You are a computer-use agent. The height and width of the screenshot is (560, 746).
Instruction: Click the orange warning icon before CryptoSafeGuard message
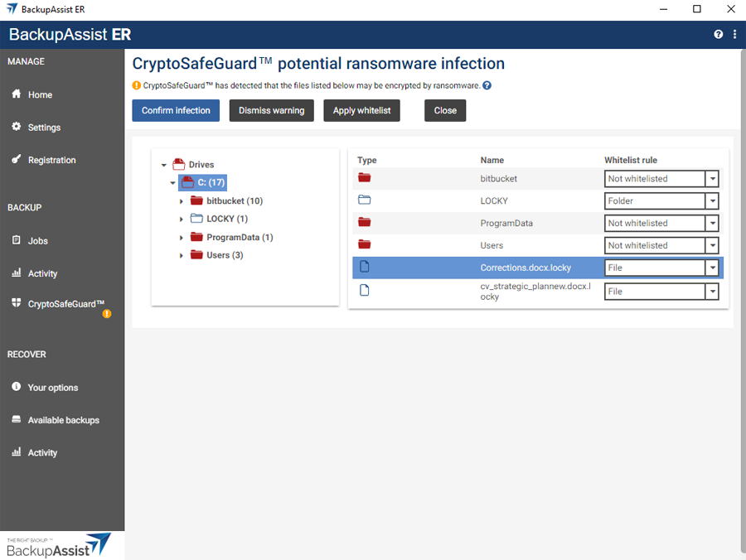pyautogui.click(x=137, y=85)
